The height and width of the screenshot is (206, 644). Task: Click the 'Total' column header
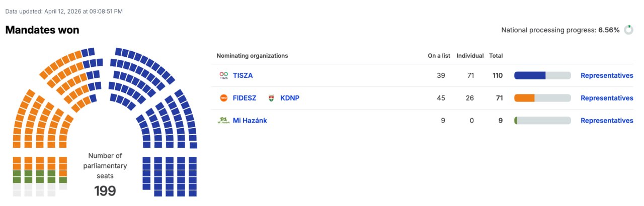496,56
